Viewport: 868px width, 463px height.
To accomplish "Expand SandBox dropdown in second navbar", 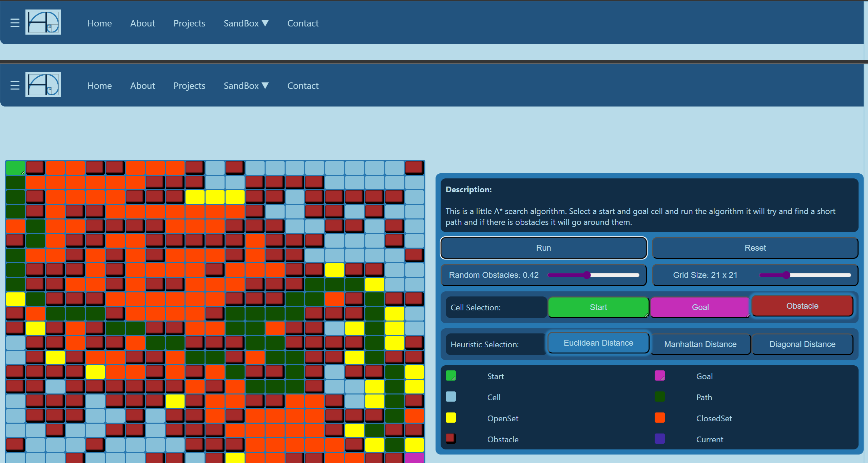I will [x=246, y=86].
